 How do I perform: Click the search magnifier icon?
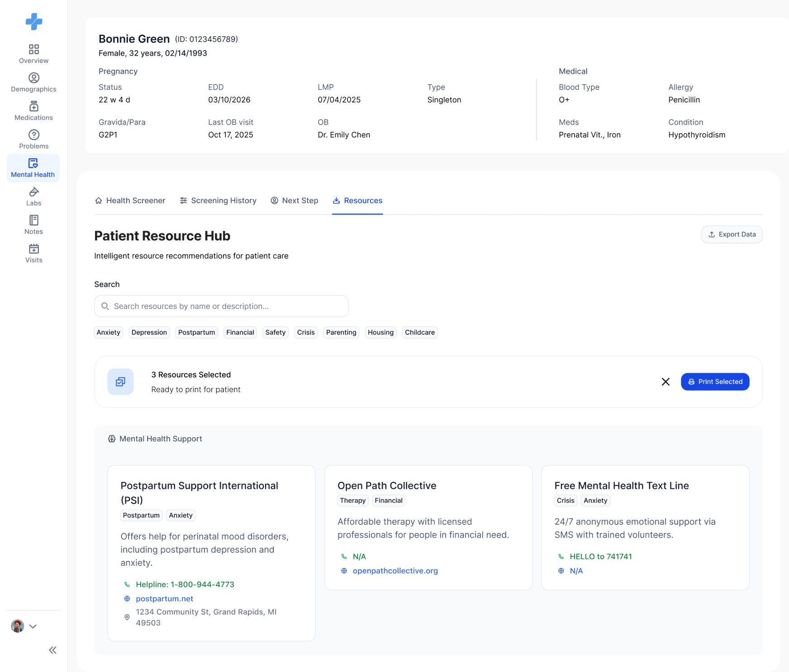point(105,306)
